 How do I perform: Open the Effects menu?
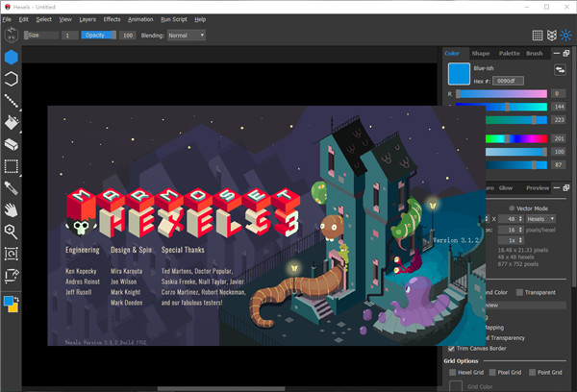pos(112,19)
